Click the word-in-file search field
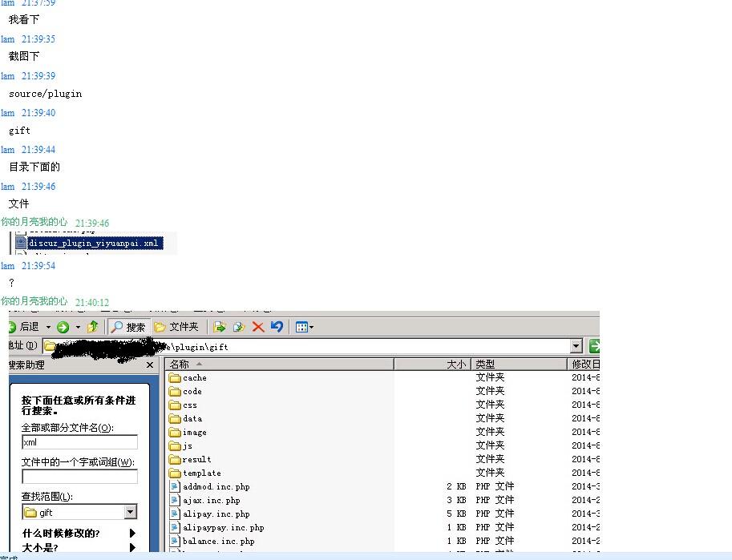 tap(80, 477)
